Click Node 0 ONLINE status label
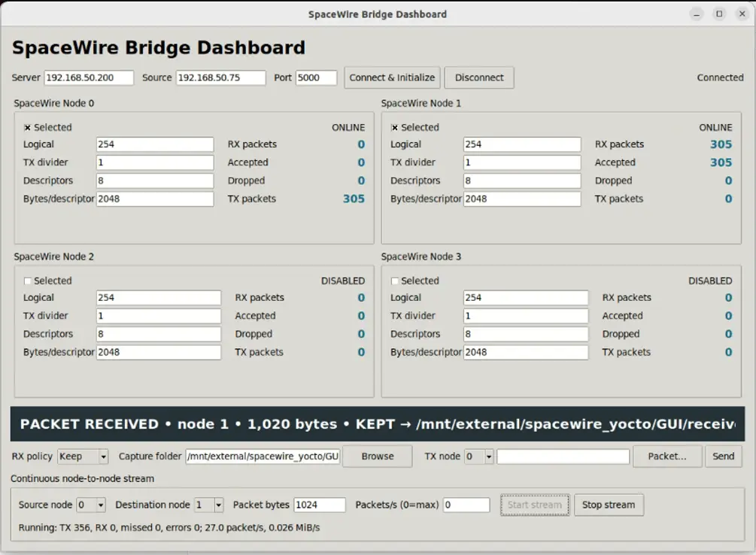This screenshot has width=756, height=555. tap(348, 128)
